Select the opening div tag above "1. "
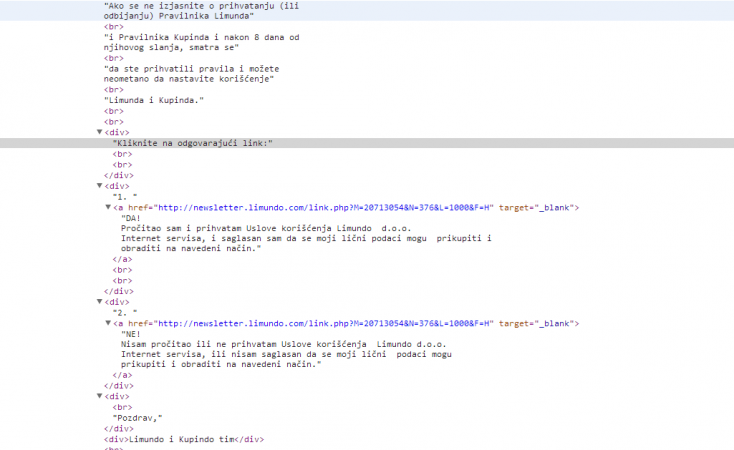 pos(117,186)
